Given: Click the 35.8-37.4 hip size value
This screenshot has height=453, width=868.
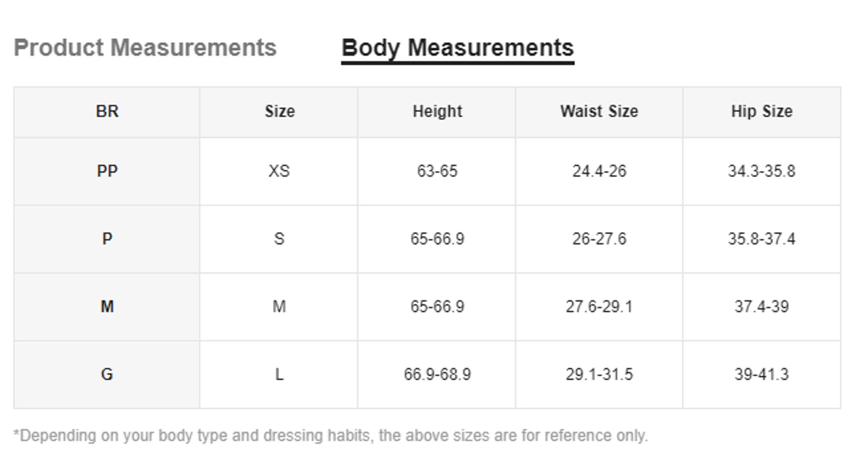Looking at the screenshot, I should (x=762, y=239).
